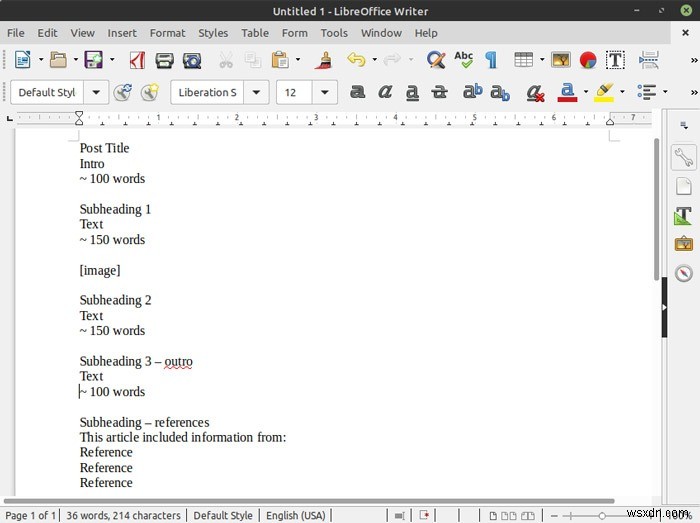Open the sidebar Gallery deck

coord(683,244)
